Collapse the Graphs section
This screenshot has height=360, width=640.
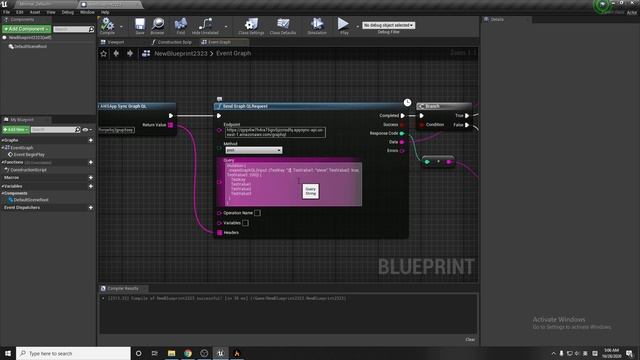(2, 140)
